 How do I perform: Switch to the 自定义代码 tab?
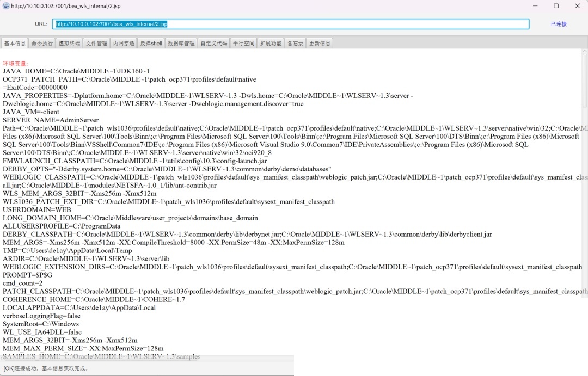click(214, 44)
